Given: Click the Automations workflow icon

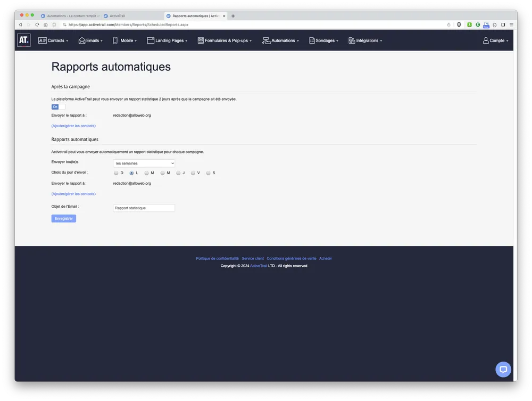Looking at the screenshot, I should click(x=265, y=40).
